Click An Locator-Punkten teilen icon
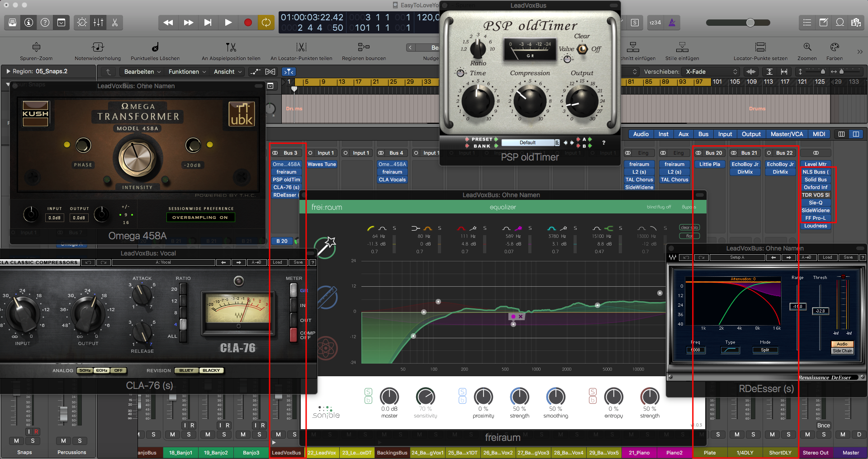This screenshot has width=868, height=459. (301, 47)
